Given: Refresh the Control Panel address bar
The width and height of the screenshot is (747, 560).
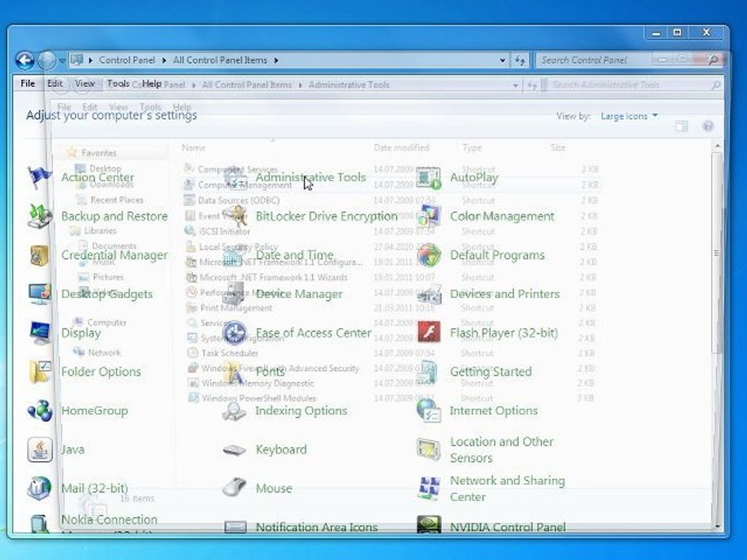Looking at the screenshot, I should coord(520,61).
